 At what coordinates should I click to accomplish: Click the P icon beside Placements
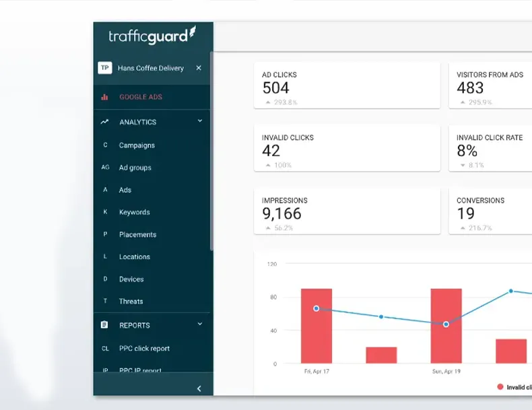coord(105,234)
